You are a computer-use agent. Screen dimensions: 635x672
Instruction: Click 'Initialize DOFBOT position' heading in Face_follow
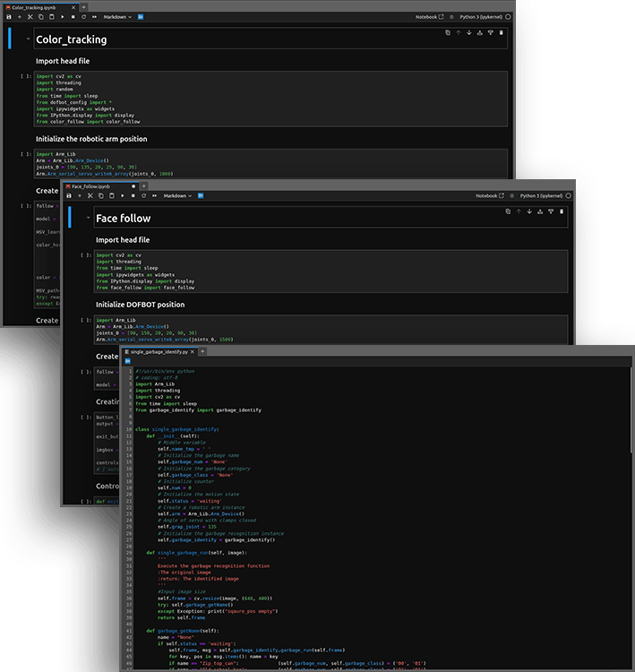tap(140, 305)
